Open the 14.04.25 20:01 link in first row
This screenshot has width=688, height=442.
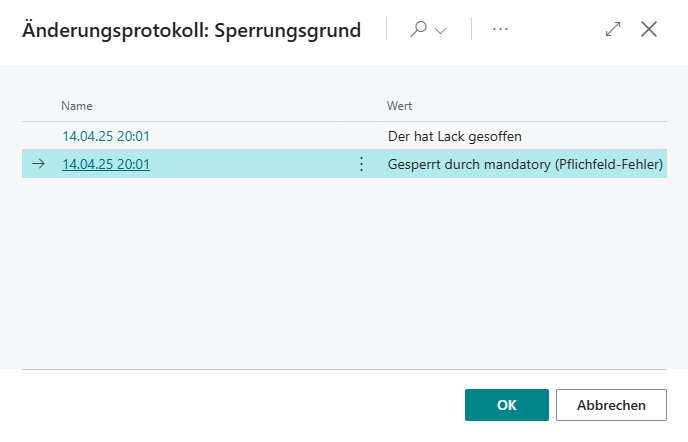click(x=106, y=136)
